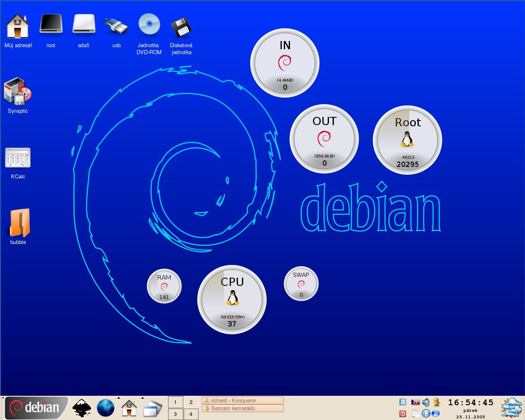The height and width of the screenshot is (420, 525).
Task: Activate richard - Konqueror taskbar entry
Action: (x=243, y=401)
